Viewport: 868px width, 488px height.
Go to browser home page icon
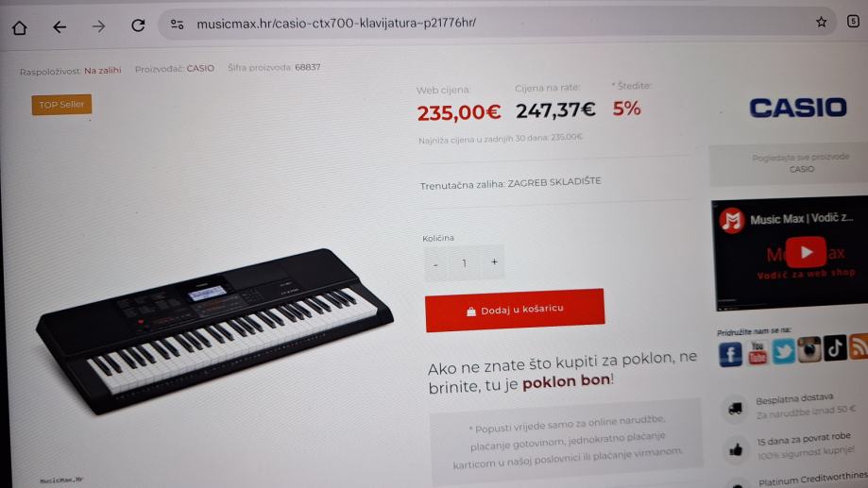pos(20,27)
